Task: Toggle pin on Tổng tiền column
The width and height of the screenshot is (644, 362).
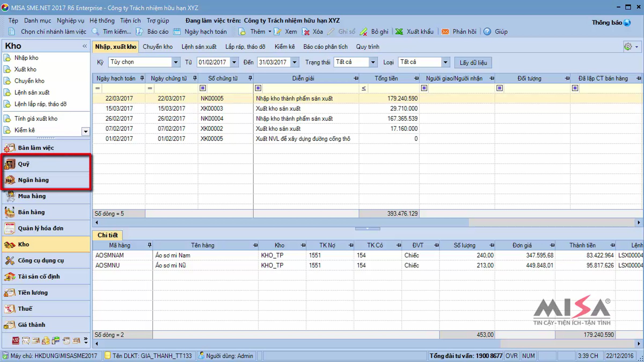Action: coord(416,78)
